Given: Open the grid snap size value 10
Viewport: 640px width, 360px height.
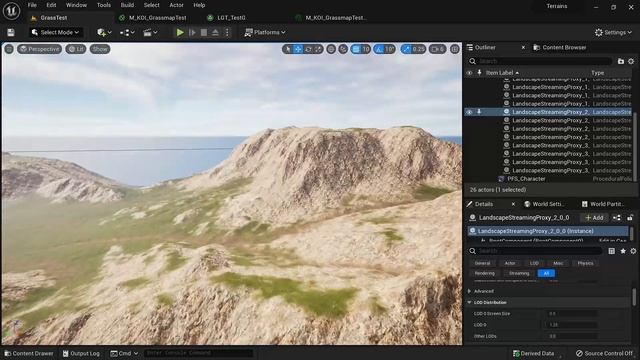Looking at the screenshot, I should 366,49.
